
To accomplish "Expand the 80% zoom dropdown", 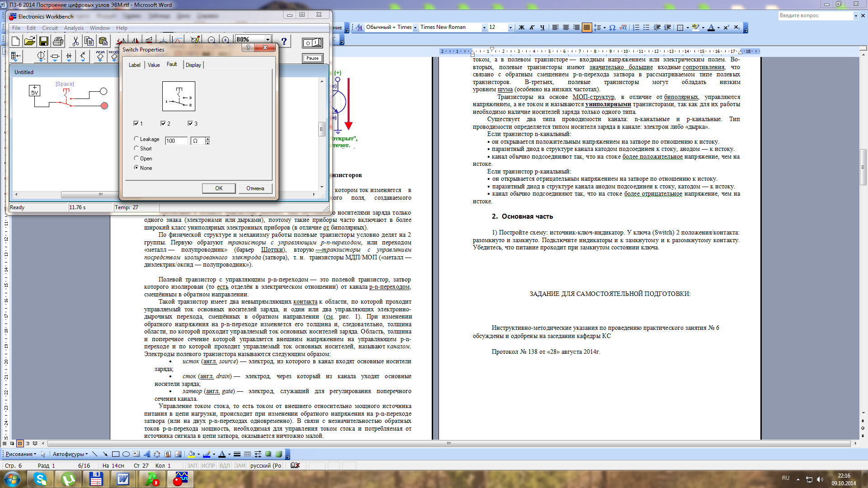I will tap(268, 40).
